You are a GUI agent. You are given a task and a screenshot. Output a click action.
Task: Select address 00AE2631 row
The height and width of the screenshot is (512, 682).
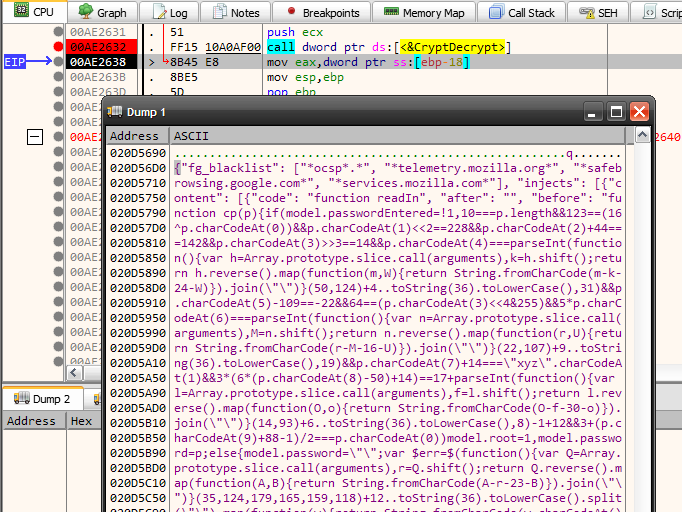point(98,32)
